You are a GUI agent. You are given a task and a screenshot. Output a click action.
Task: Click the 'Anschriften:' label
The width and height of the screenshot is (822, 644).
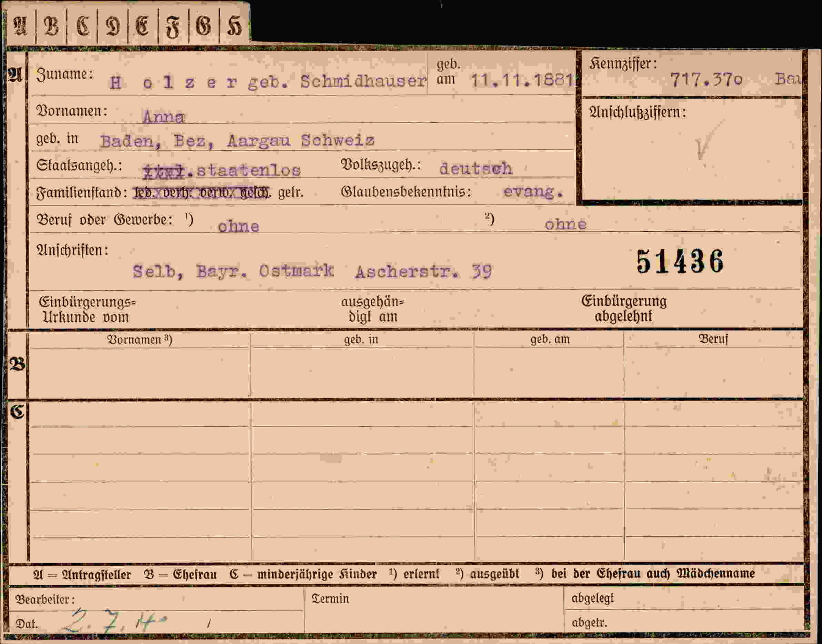click(72, 250)
